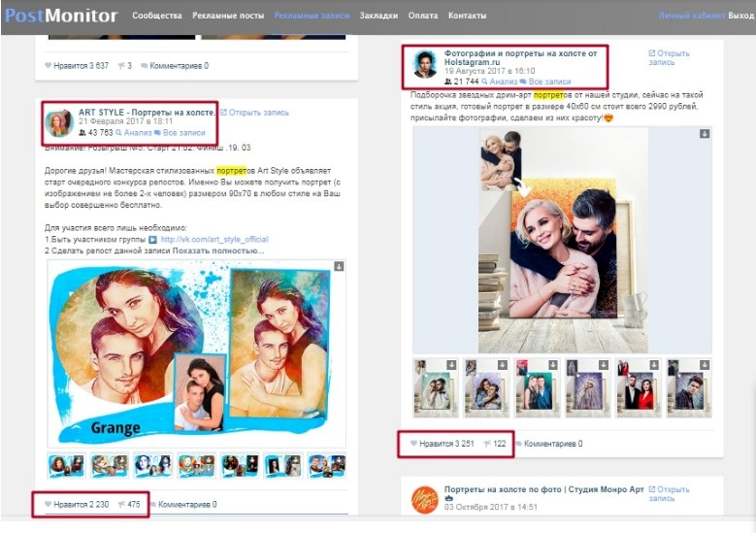The image size is (756, 533).
Task: Click Анализ link in ART STYLE post
Action: tap(134, 133)
